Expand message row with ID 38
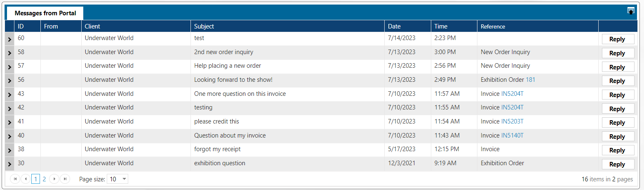Image resolution: width=644 pixels, height=190 pixels. pyautogui.click(x=9, y=150)
